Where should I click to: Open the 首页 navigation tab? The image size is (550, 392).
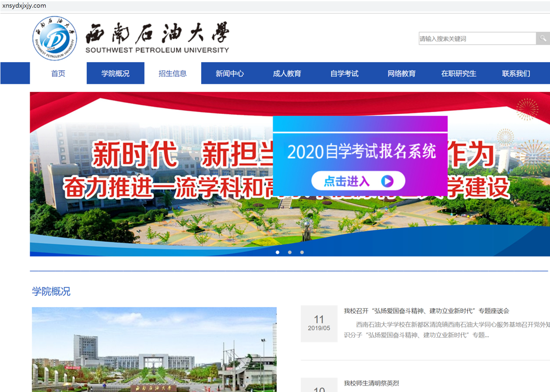click(x=58, y=73)
